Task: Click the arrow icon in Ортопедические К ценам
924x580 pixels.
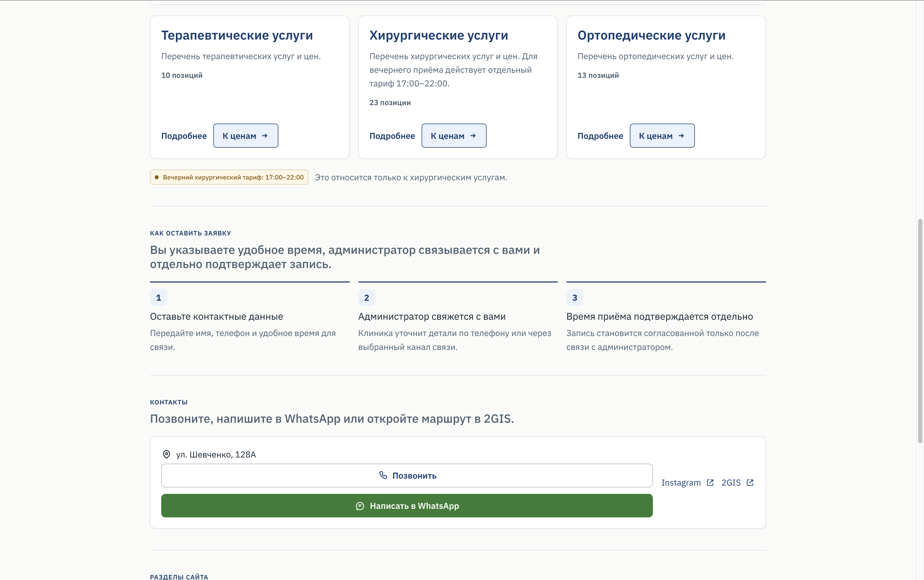Action: point(681,136)
